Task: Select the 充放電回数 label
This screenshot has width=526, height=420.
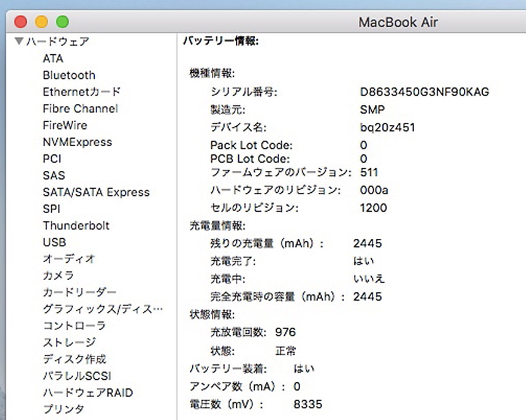Action: [x=238, y=332]
